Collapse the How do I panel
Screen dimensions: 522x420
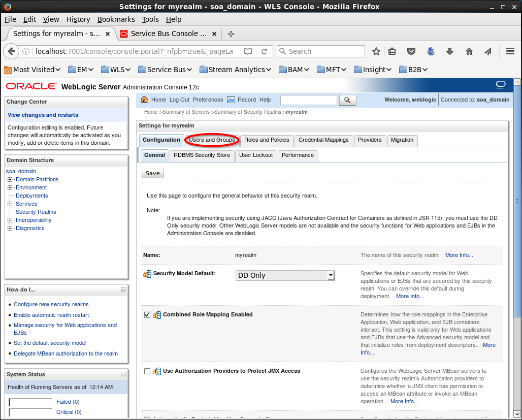123,289
